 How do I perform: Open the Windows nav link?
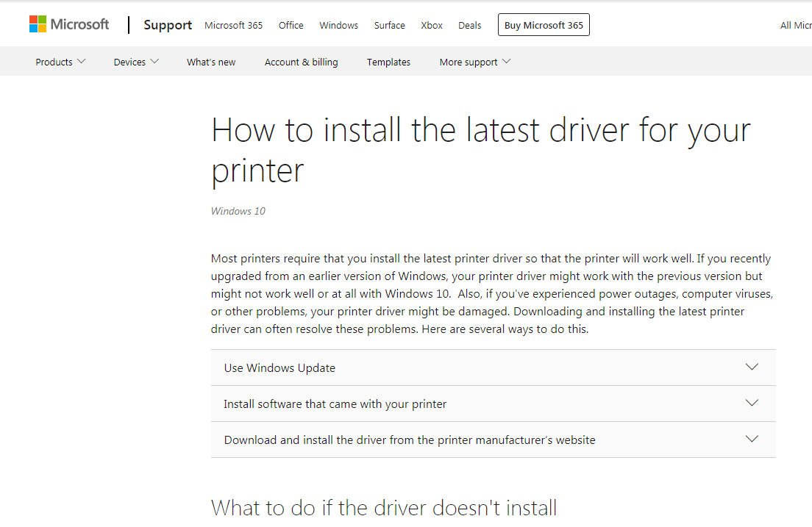(338, 25)
